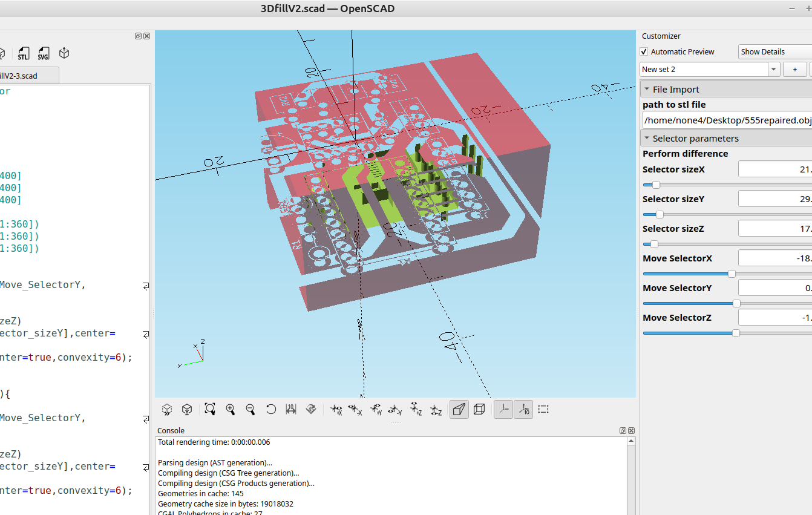
Task: Close the editor panel
Action: click(147, 36)
